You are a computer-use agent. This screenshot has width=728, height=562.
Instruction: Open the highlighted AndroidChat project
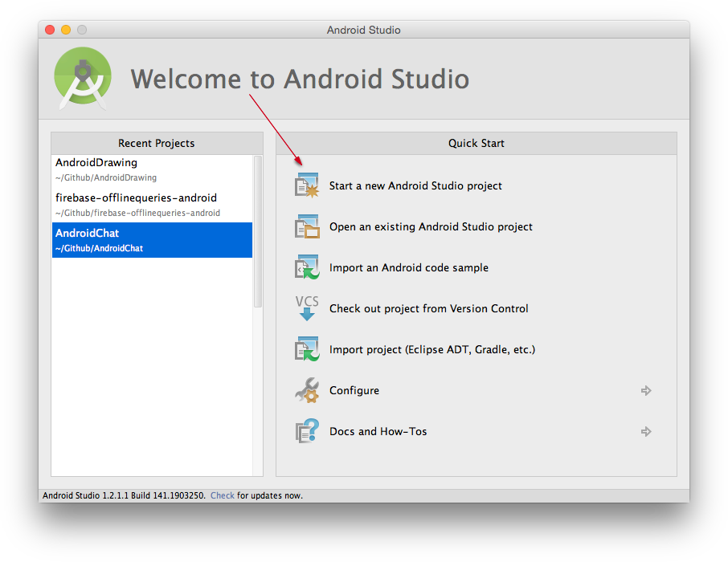coord(153,240)
